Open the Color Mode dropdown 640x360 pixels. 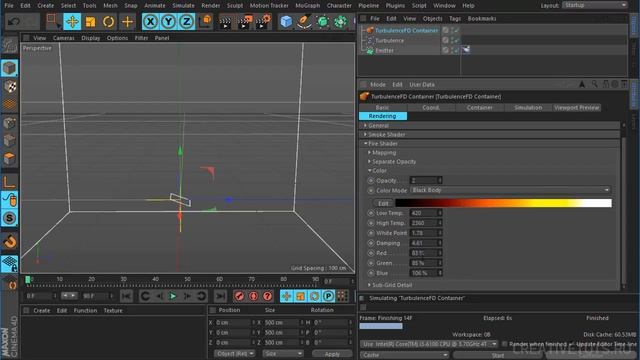[510, 190]
